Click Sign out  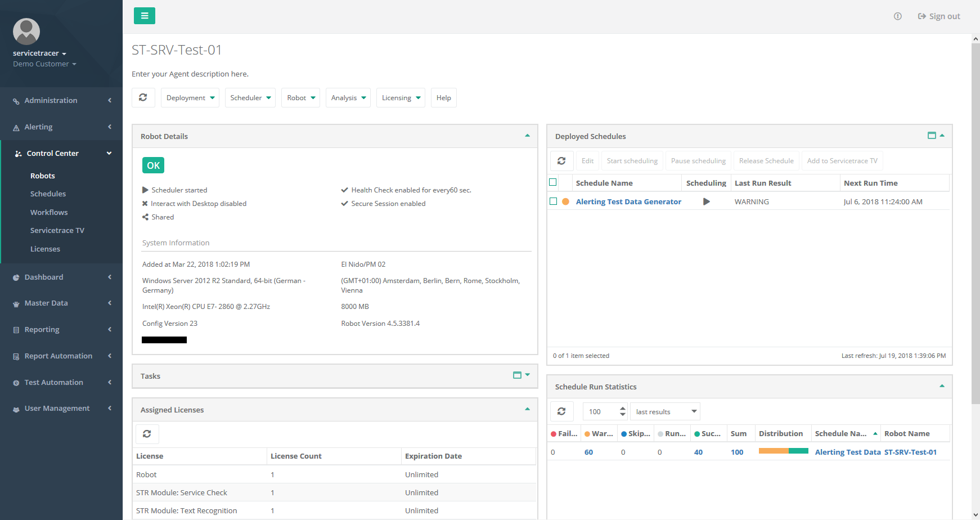(x=939, y=16)
